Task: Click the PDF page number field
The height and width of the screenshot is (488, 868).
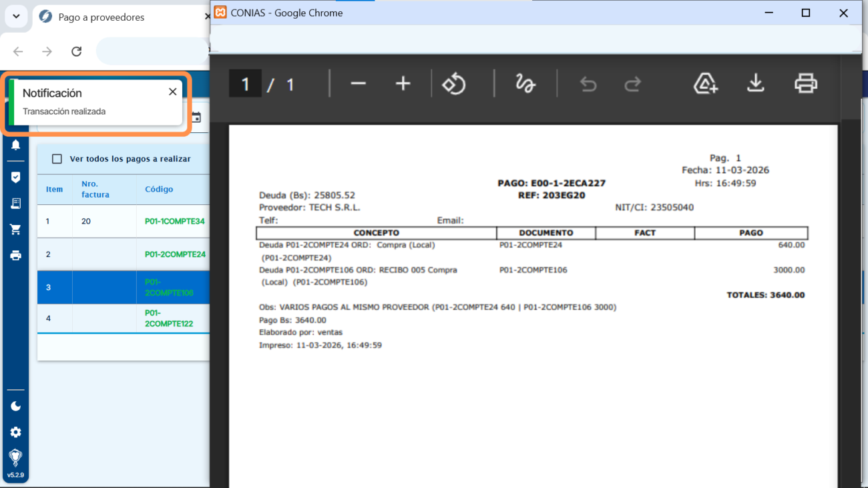Action: pyautogui.click(x=245, y=84)
